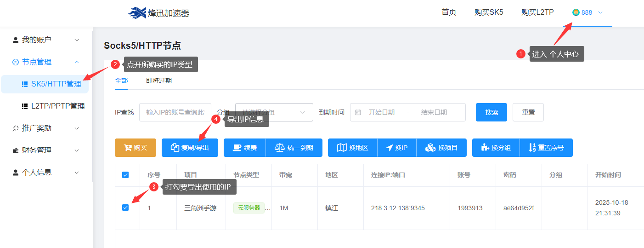Expand the 我的账户 sidebar menu
The image size is (644, 248).
[x=46, y=40]
